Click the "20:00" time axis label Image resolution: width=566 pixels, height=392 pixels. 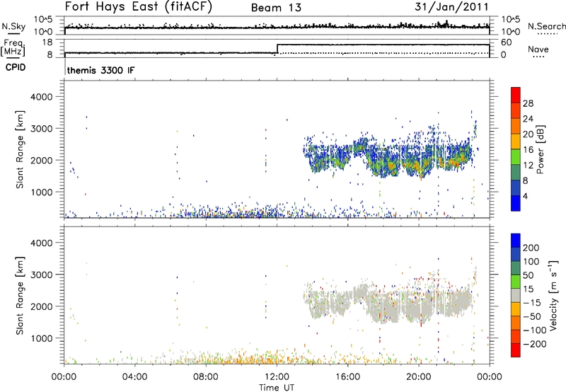point(418,377)
